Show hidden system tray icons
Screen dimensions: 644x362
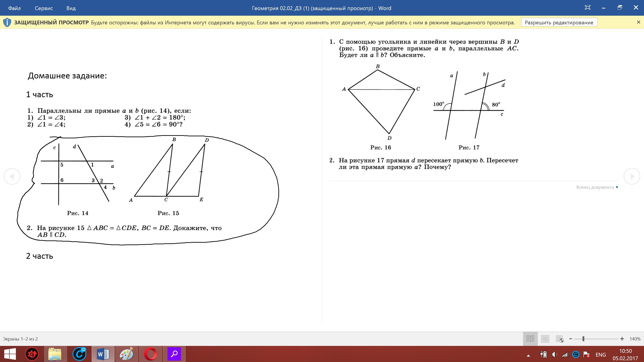[x=528, y=355]
